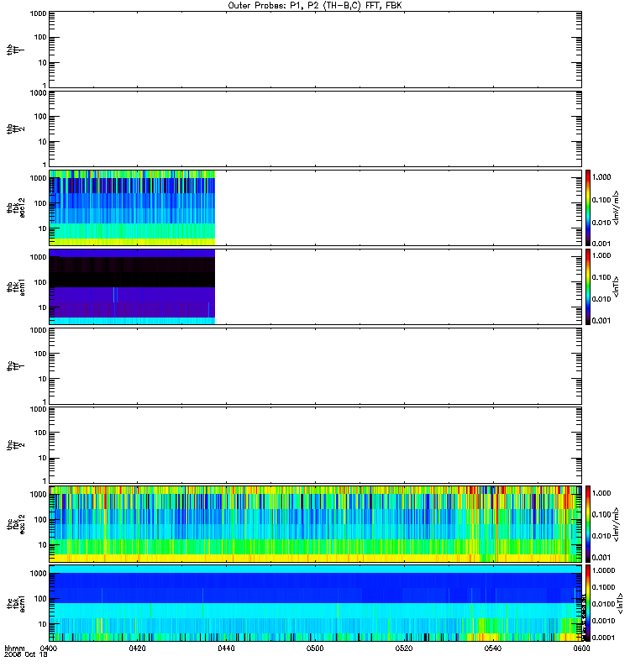Select the thb fbk scm1 spectrogram data
This screenshot has height=672, width=630.
tap(132, 286)
